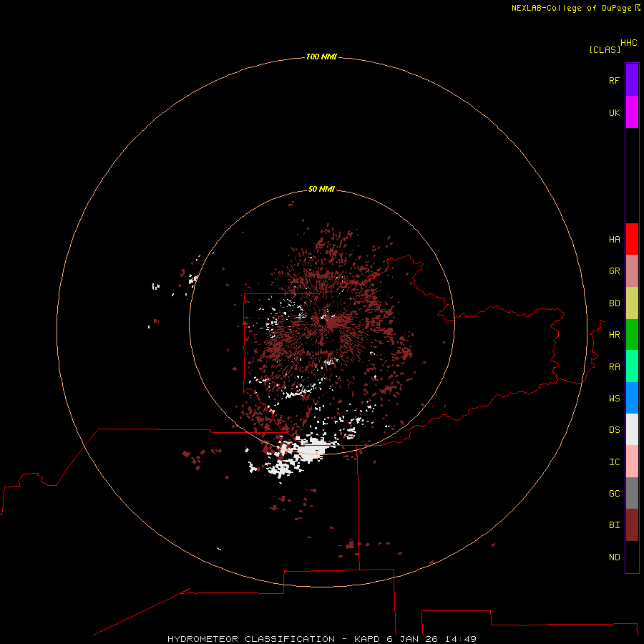Click the HA red legend swatch
The width and height of the screenshot is (644, 644).
pos(632,239)
